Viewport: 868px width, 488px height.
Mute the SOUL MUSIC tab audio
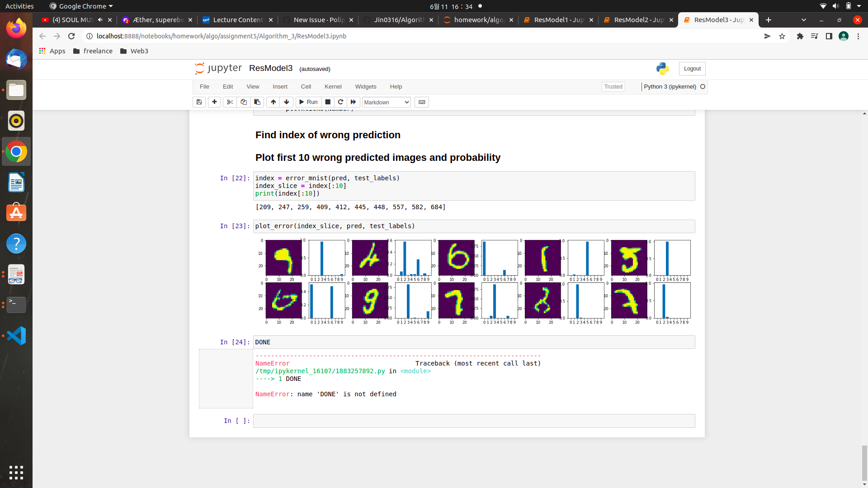tap(100, 20)
